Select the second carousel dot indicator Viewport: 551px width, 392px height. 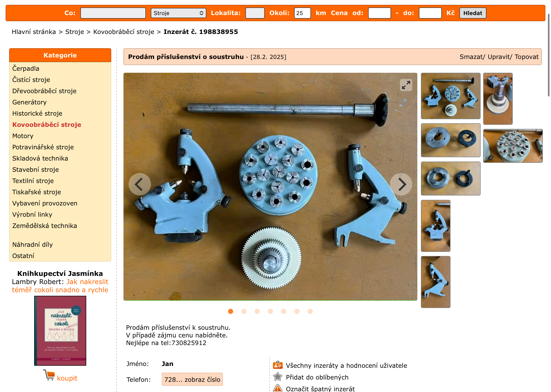(x=244, y=311)
